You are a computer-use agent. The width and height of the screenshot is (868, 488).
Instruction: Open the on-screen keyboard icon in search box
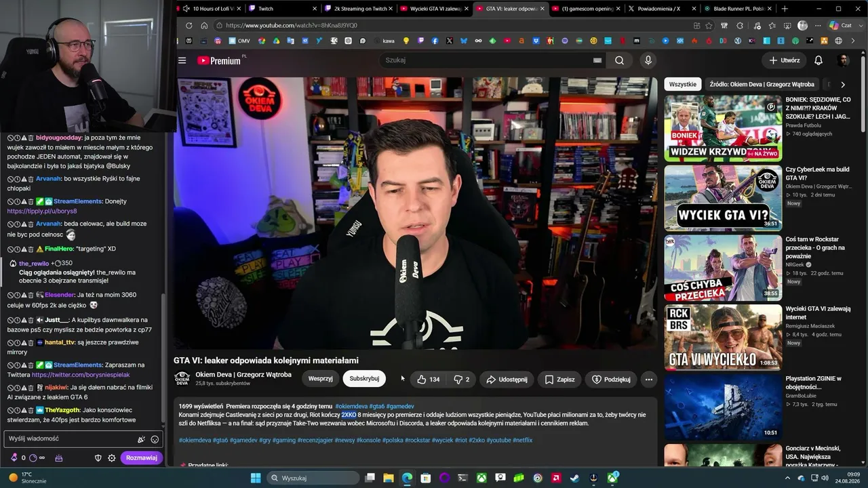[597, 60]
